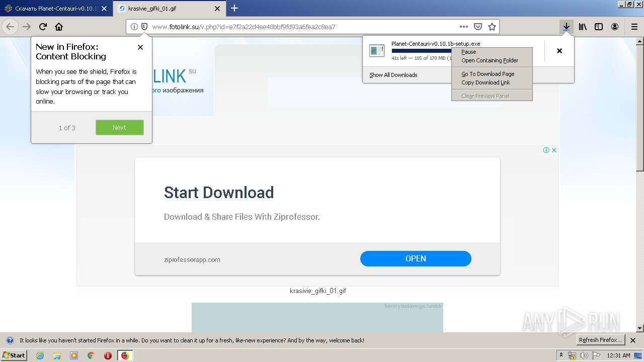Cancel the Planet-Centauri download

(559, 51)
